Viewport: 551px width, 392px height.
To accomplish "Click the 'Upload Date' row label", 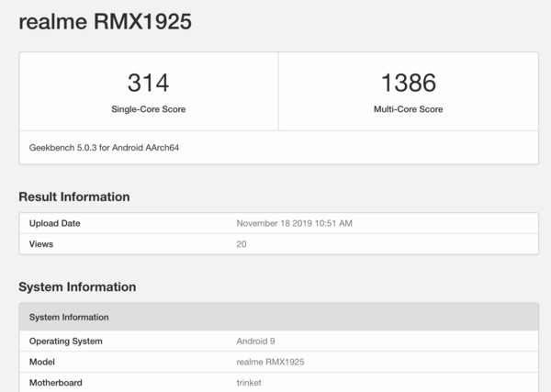I will (55, 223).
